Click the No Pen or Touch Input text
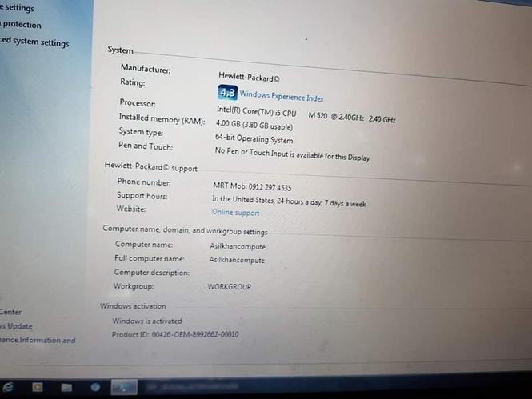532x399 pixels. point(292,154)
